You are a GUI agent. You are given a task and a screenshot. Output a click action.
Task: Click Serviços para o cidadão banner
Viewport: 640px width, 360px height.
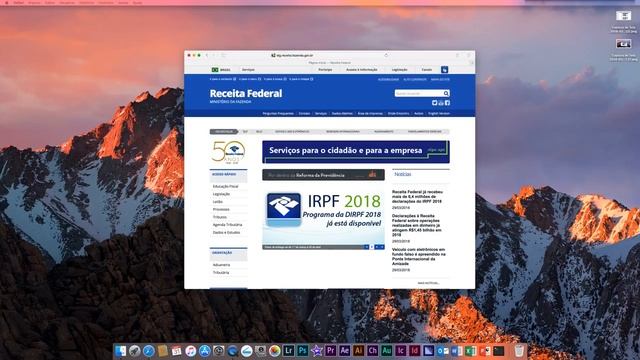coord(356,152)
